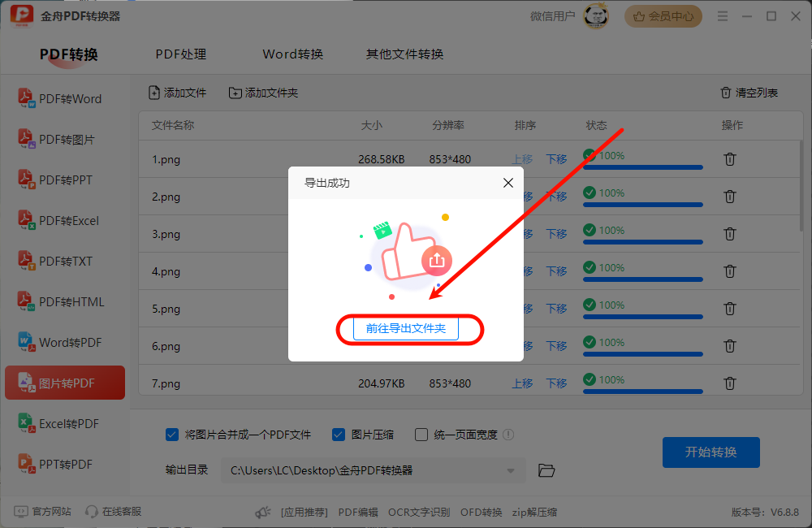Open OCR文字识别 from the bottom bar
812x528 pixels.
click(418, 512)
